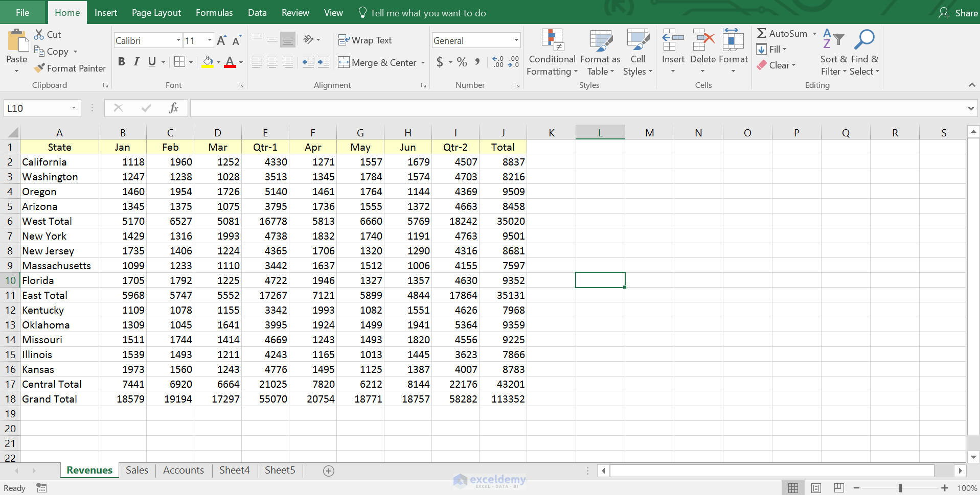The height and width of the screenshot is (495, 980).
Task: Open the Page Layout ribbon tab
Action: [x=156, y=13]
